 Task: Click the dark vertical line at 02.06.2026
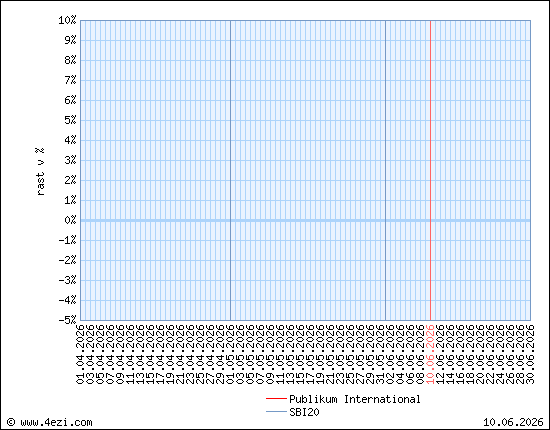tap(385, 170)
